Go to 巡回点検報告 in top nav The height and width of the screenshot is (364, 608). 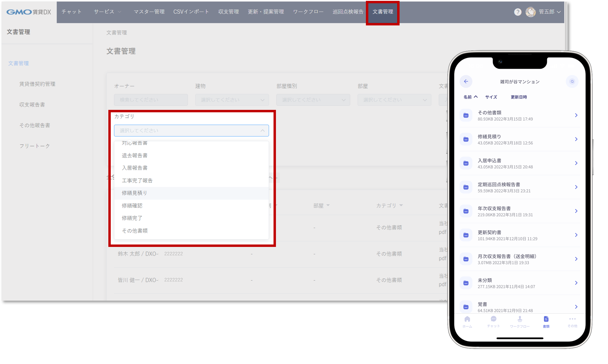pos(348,12)
